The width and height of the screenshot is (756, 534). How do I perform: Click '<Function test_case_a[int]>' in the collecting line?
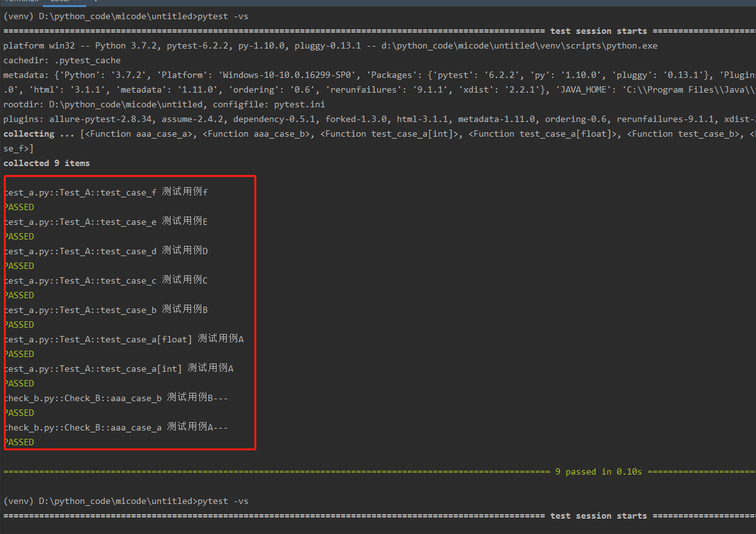click(390, 134)
